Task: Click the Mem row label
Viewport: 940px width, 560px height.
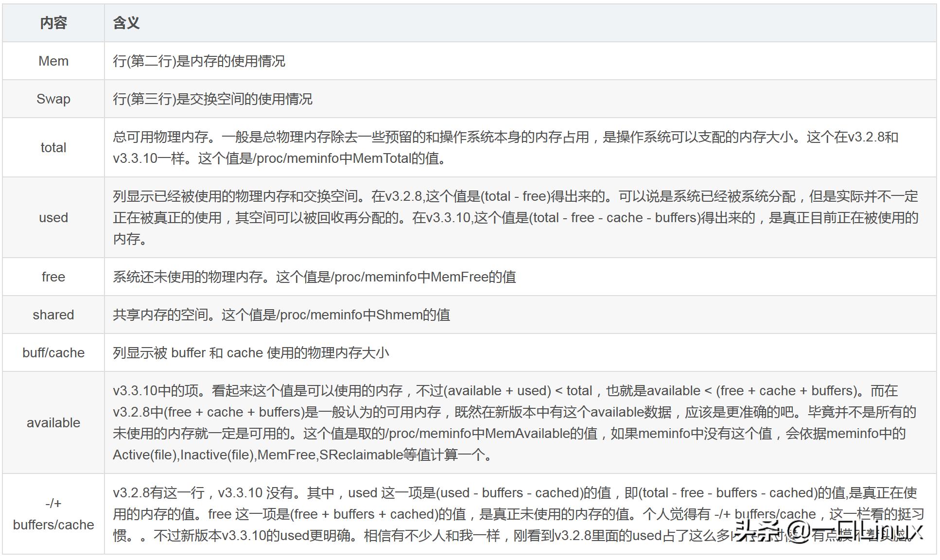Action: click(53, 61)
